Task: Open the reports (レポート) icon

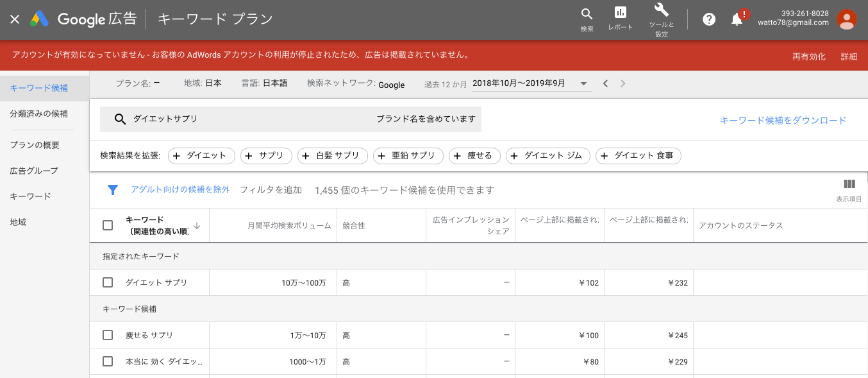Action: click(x=620, y=13)
